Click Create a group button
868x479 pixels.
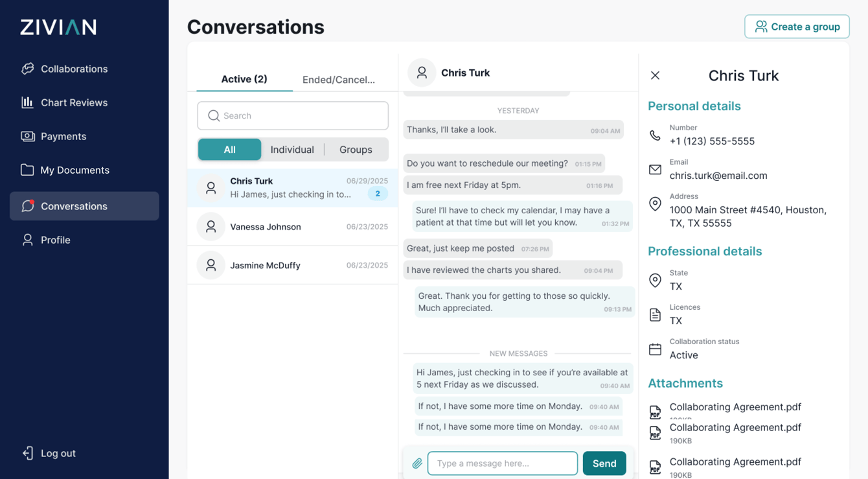797,27
